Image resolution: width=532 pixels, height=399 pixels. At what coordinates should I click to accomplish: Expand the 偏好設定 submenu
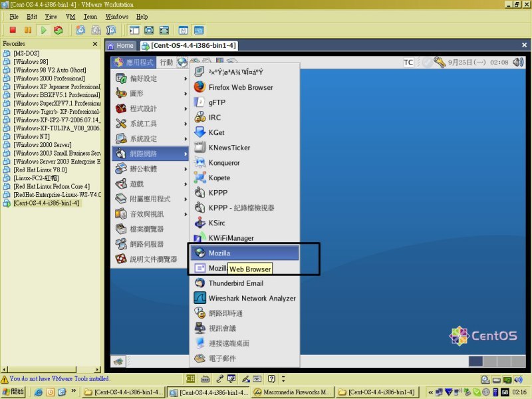tap(151, 78)
